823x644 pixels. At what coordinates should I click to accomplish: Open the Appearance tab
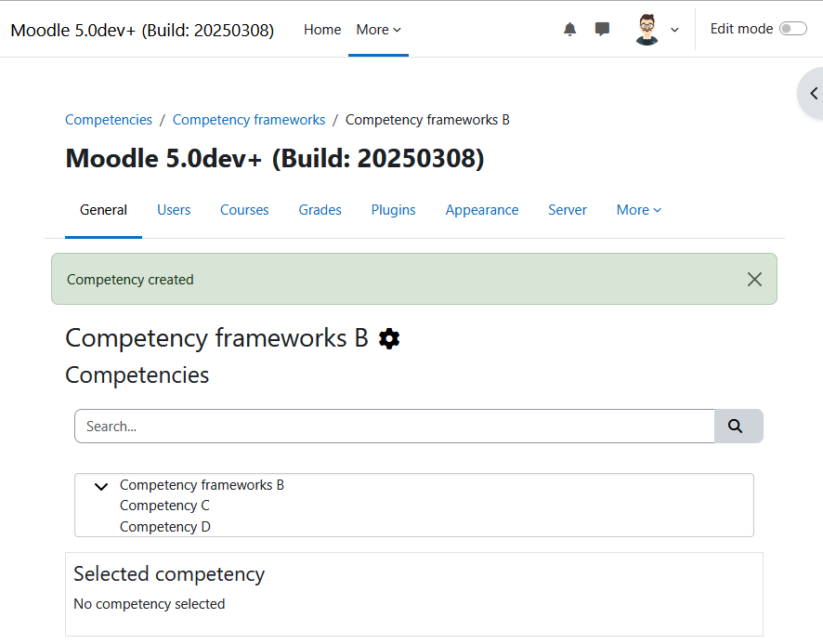[x=482, y=210]
